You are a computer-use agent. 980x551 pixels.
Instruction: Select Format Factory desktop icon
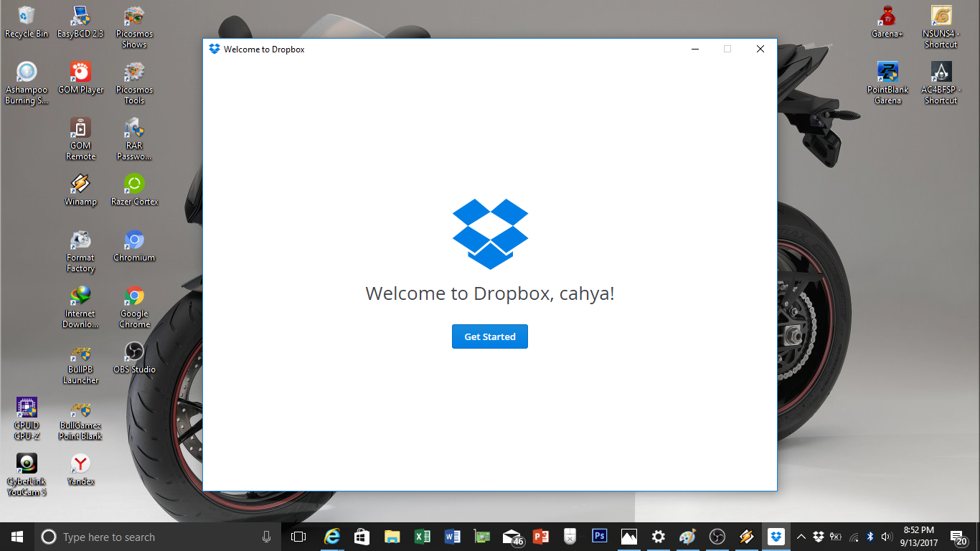(80, 251)
